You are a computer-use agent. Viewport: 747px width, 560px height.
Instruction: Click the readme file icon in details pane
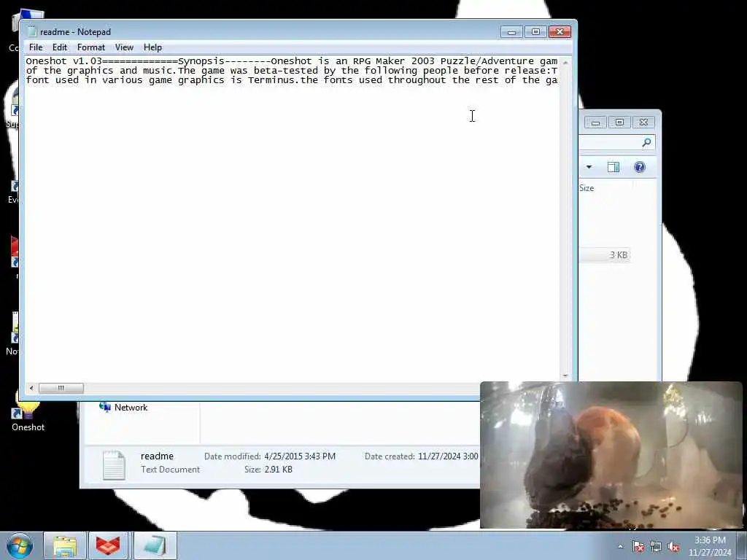114,464
